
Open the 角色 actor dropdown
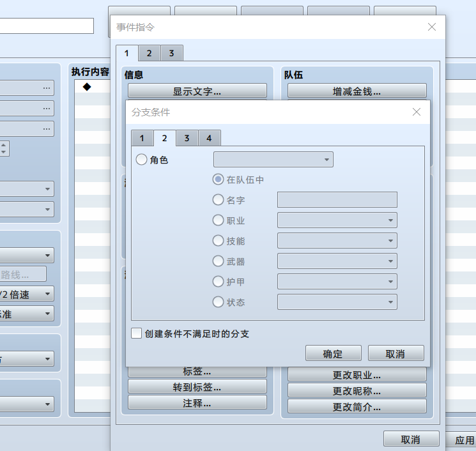coord(273,160)
